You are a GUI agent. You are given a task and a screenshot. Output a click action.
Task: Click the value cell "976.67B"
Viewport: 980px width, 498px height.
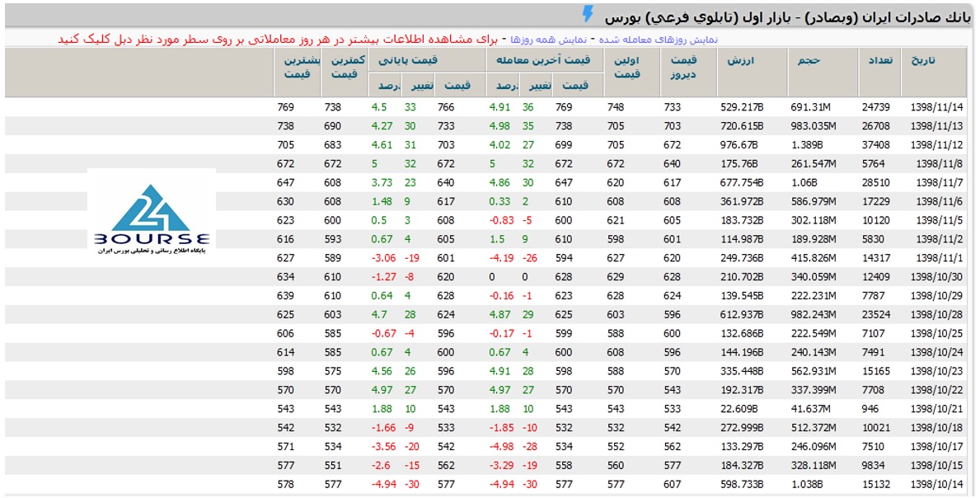pyautogui.click(x=739, y=145)
